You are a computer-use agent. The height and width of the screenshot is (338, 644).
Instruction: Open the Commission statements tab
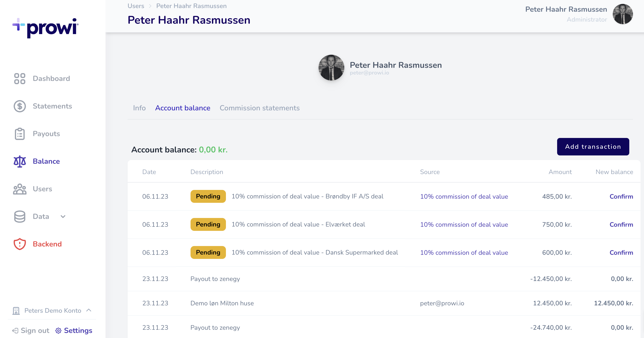[259, 108]
